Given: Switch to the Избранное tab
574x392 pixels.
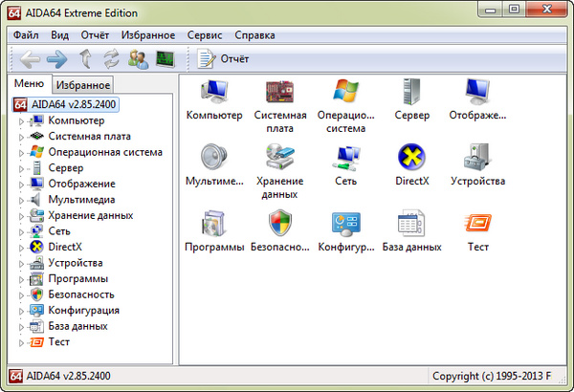Looking at the screenshot, I should (x=82, y=85).
